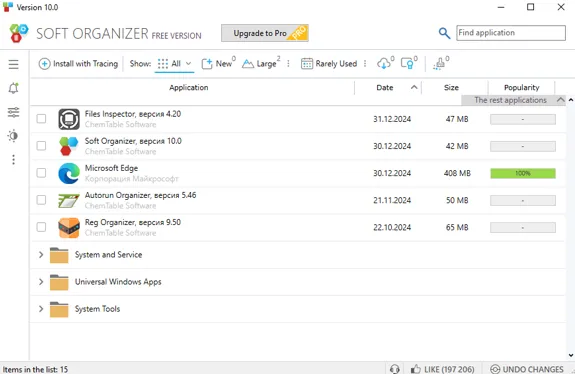
Task: Click Reg Organizer popularity bar
Action: tap(523, 227)
